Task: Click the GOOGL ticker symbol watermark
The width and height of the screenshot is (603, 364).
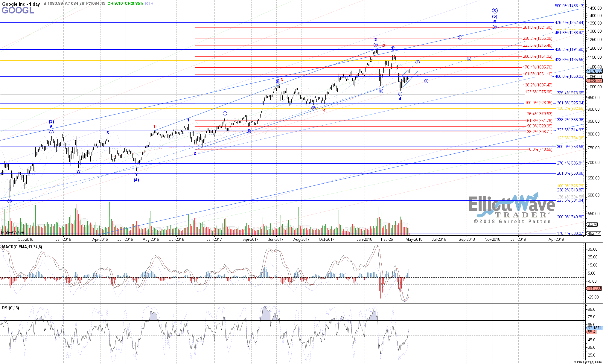Action: pyautogui.click(x=18, y=10)
